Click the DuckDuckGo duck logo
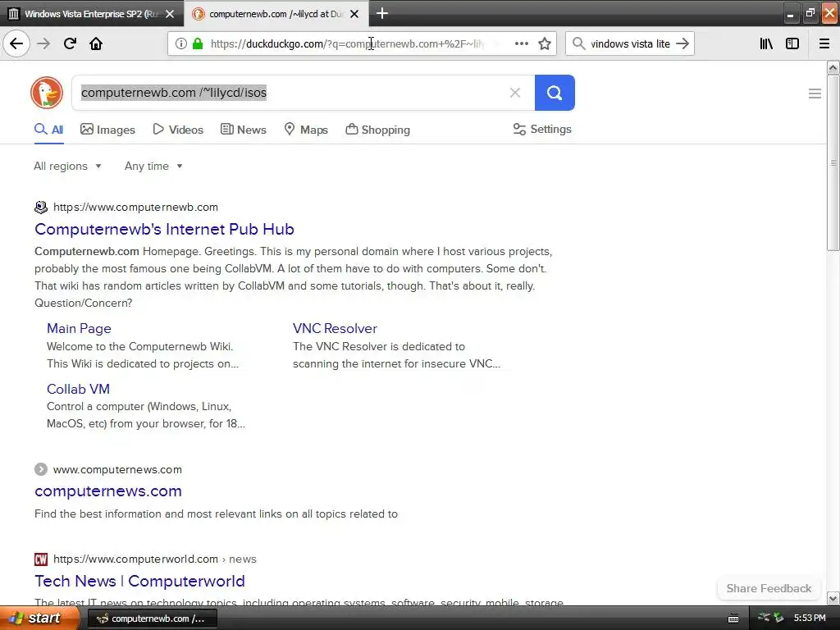Screen dimensions: 840x630 pyautogui.click(x=47, y=93)
